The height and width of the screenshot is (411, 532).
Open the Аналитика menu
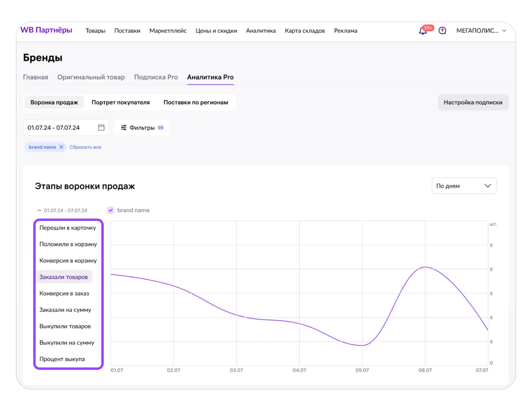click(261, 30)
